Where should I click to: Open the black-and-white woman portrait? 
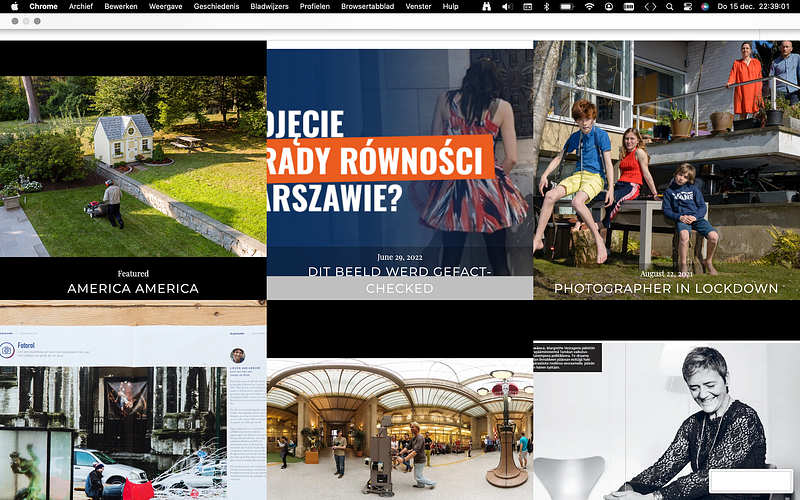tap(666, 420)
